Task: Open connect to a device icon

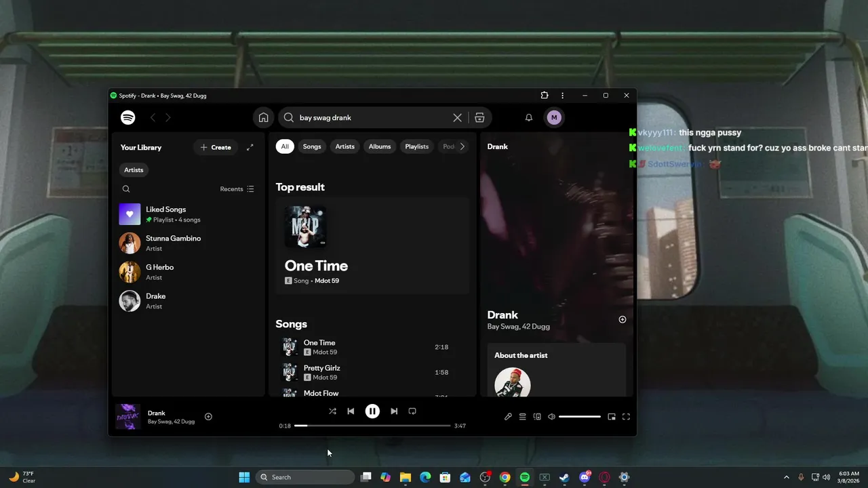Action: [537, 417]
